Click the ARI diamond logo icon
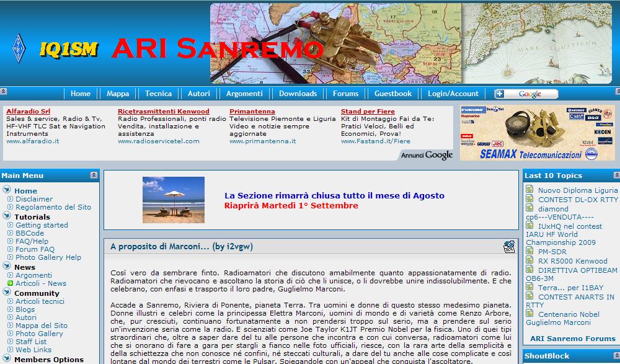620x364 pixels. 18,48
